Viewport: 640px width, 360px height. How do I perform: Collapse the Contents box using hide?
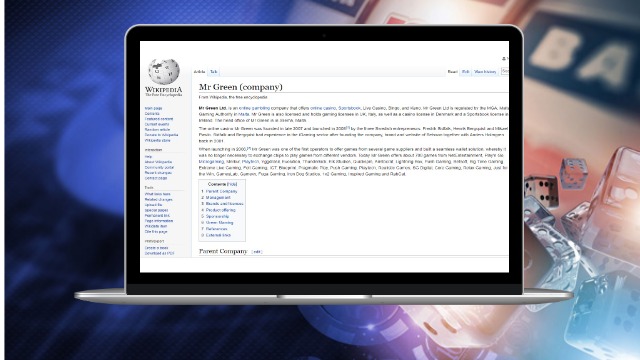click(x=232, y=184)
